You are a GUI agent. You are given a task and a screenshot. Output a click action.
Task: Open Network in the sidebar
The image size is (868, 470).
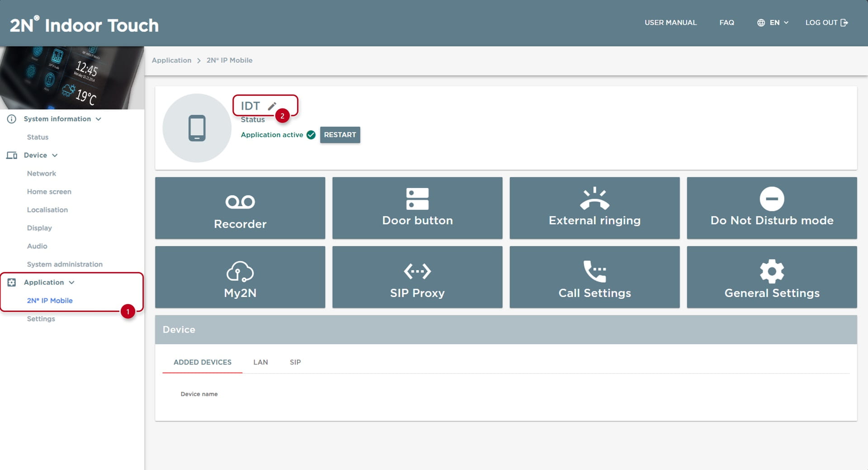coord(42,174)
